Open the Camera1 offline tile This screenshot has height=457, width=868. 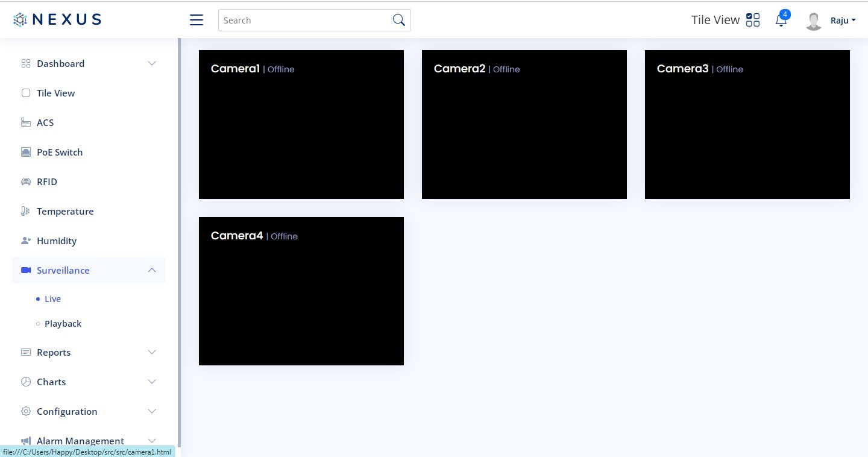pyautogui.click(x=301, y=124)
